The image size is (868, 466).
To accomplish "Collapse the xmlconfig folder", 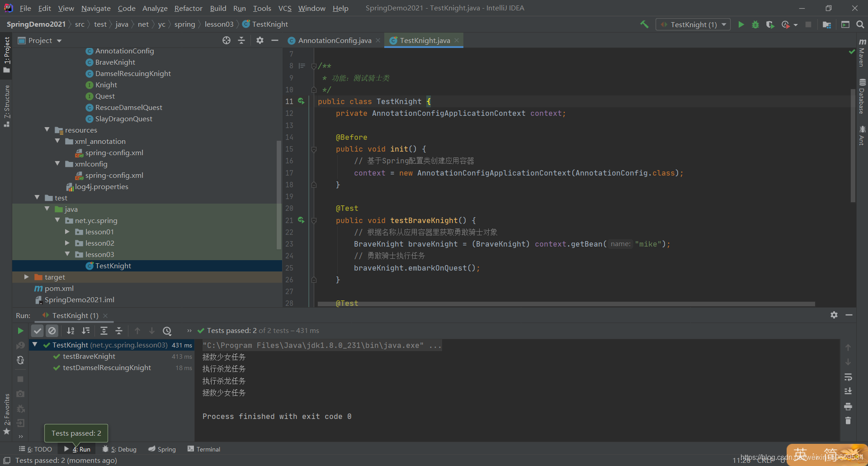I will coord(57,164).
